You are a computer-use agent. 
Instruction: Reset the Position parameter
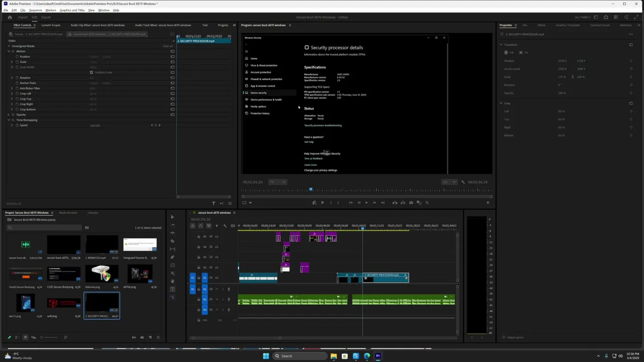173,56
